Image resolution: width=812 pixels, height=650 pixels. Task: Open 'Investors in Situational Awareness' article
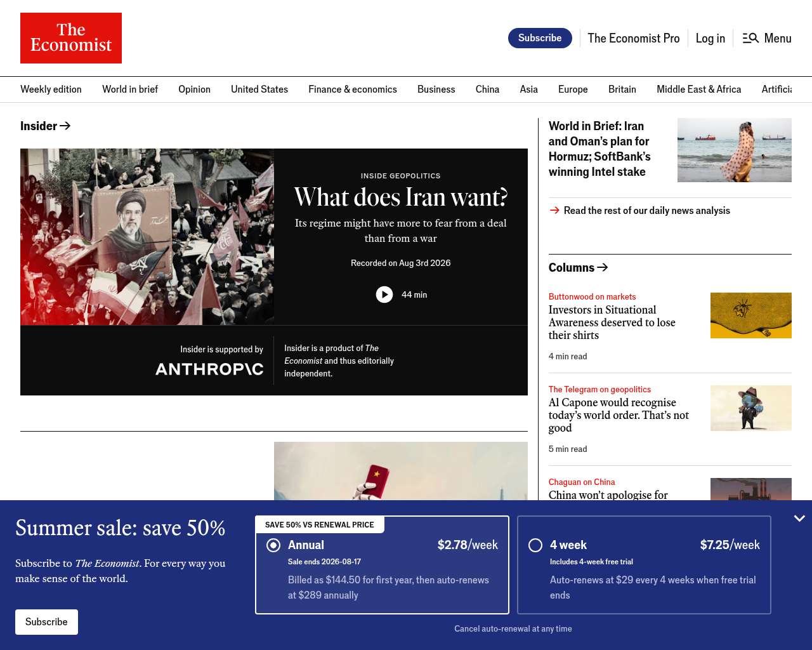[612, 322]
